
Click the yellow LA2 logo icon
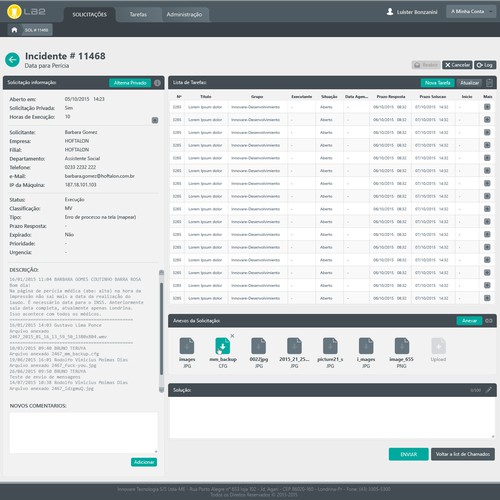(14, 12)
